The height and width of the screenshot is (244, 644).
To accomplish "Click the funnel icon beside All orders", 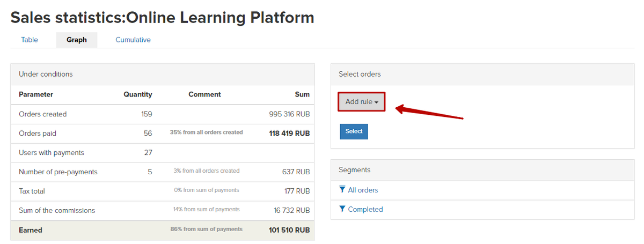I will click(342, 190).
